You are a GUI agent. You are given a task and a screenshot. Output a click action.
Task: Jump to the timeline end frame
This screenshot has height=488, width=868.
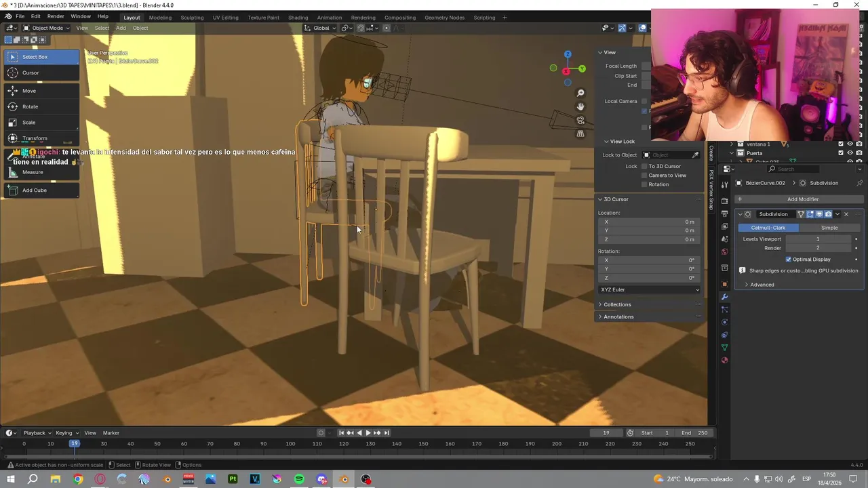387,433
